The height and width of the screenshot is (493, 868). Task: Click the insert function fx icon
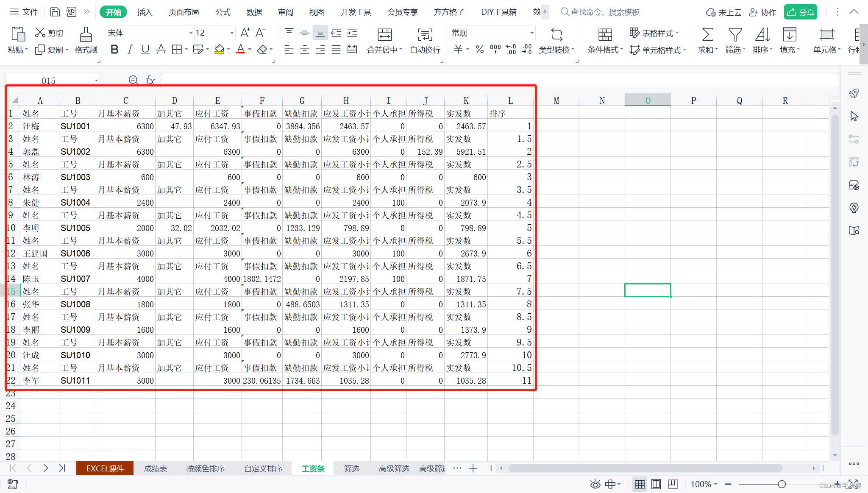coord(150,80)
